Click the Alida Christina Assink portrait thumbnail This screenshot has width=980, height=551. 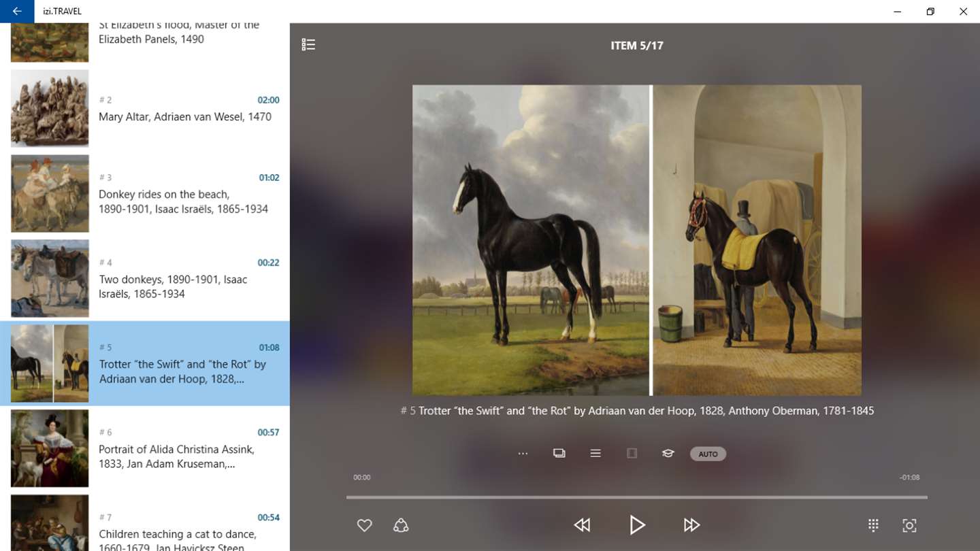coord(50,448)
